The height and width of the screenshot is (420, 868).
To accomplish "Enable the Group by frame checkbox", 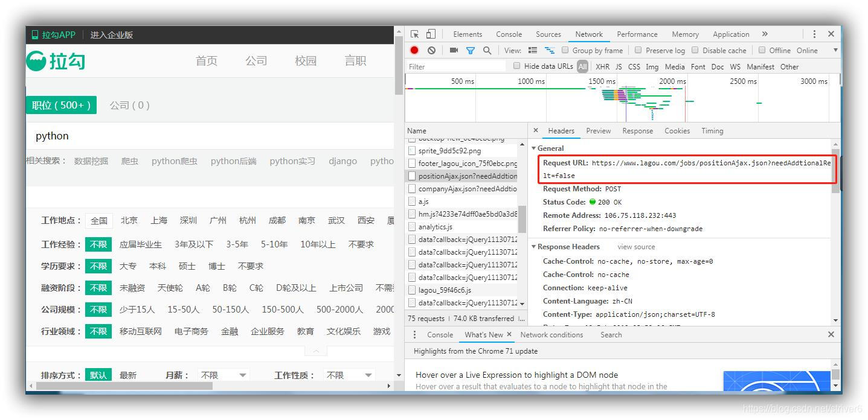I will tap(565, 50).
